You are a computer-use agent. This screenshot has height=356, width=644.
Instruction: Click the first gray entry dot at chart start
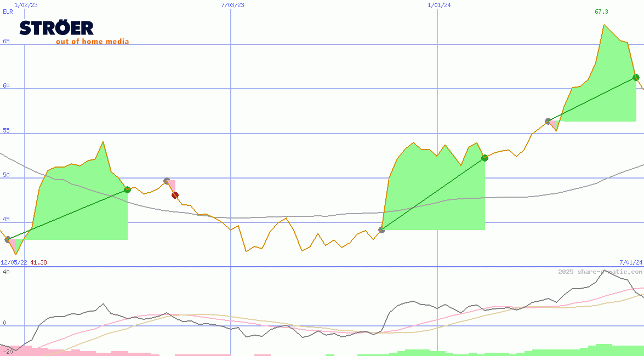click(x=7, y=239)
